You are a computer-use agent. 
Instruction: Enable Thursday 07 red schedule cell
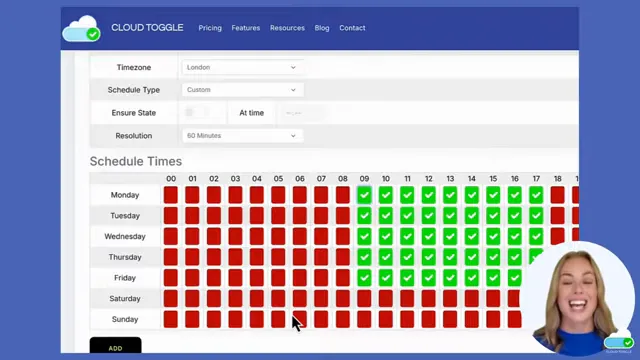[321, 257]
